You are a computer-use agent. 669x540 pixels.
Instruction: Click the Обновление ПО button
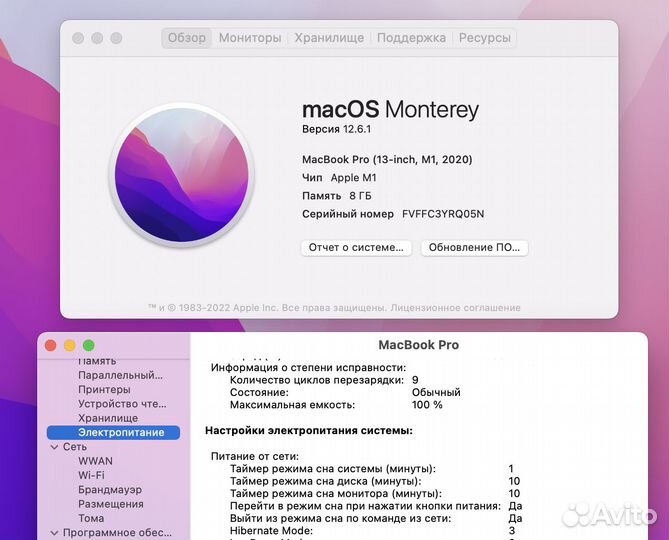pos(474,248)
